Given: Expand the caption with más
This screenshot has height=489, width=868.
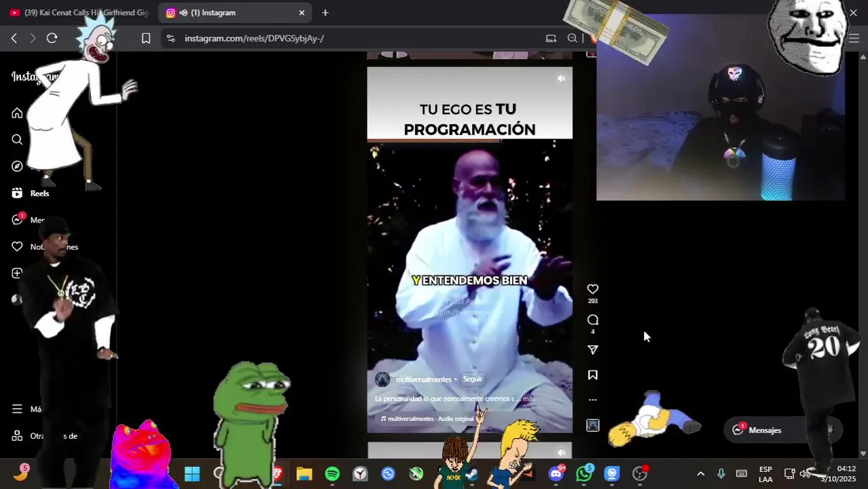Looking at the screenshot, I should pyautogui.click(x=528, y=399).
